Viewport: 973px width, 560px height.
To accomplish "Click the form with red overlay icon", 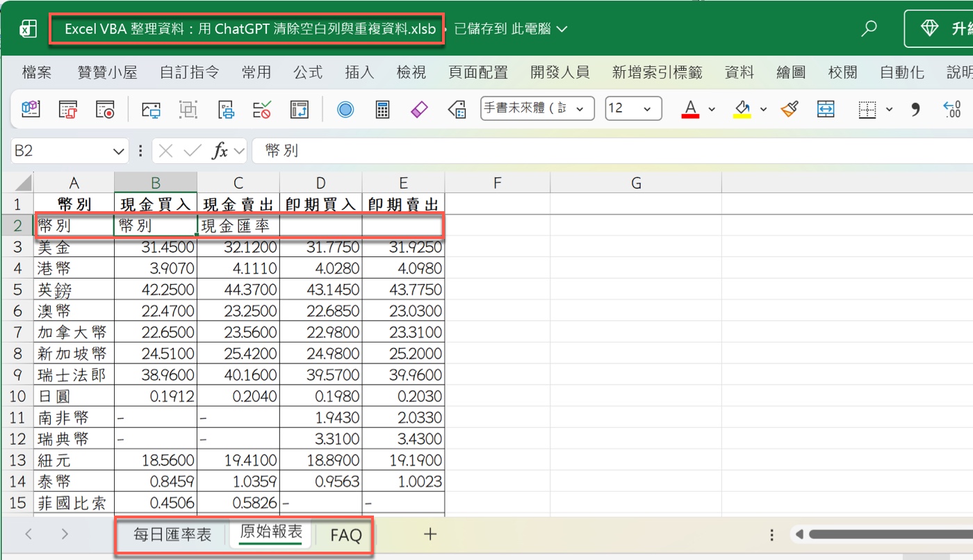I will click(x=68, y=109).
